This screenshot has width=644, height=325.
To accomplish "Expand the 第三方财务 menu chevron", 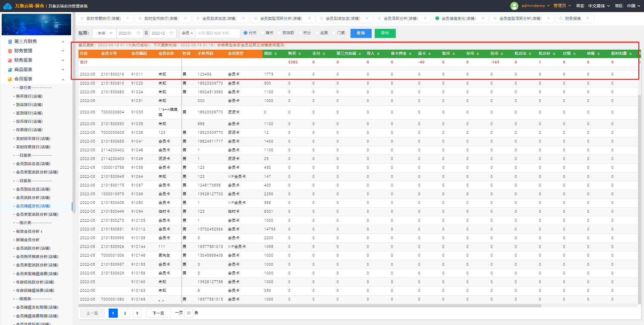I will tap(63, 42).
